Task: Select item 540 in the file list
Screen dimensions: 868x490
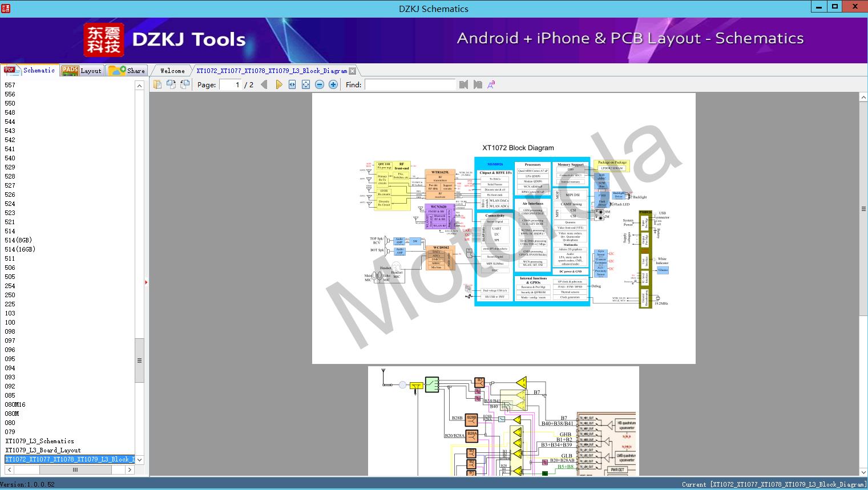Action: (x=10, y=158)
